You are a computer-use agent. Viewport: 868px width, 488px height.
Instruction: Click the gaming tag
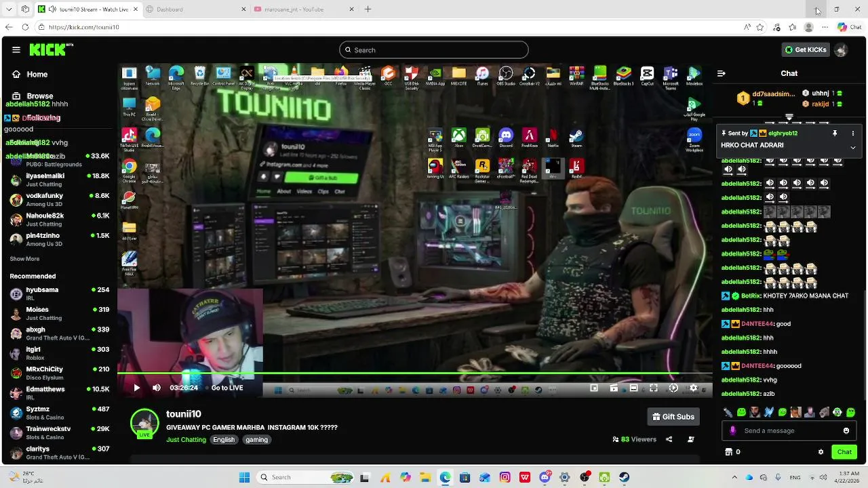[x=256, y=440]
